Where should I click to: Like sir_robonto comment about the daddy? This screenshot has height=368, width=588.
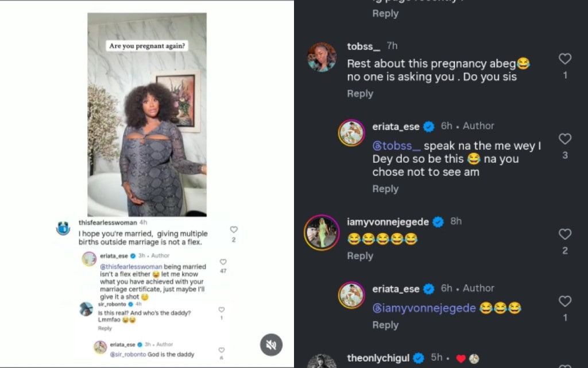tap(221, 309)
